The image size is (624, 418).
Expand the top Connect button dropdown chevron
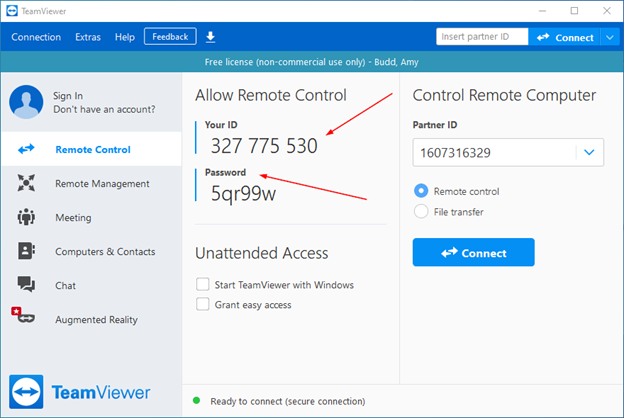tap(610, 37)
